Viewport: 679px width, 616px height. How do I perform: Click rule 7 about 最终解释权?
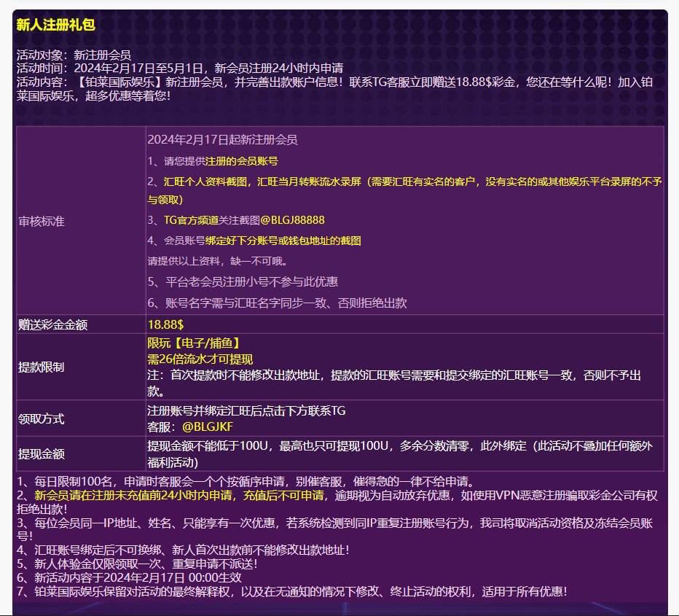[291, 592]
